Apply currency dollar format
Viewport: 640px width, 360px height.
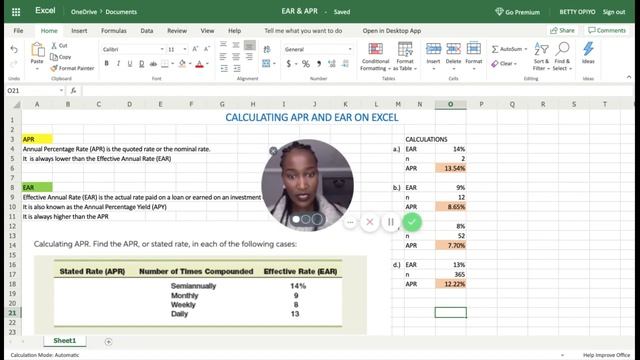click(289, 64)
